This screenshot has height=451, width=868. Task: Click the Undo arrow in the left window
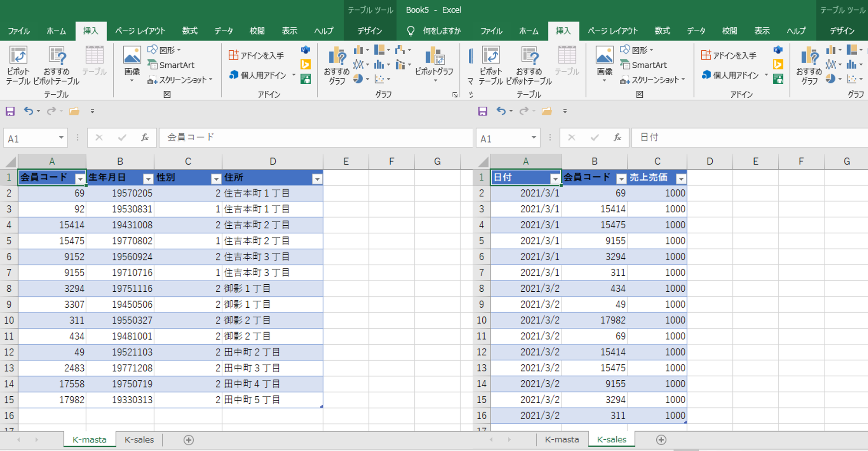click(29, 111)
